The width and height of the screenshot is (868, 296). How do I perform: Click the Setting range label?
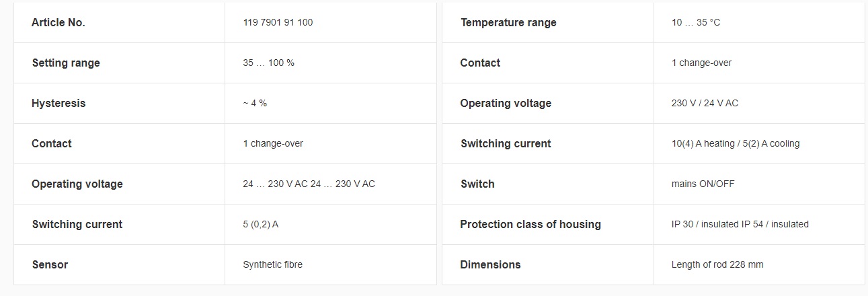point(66,63)
